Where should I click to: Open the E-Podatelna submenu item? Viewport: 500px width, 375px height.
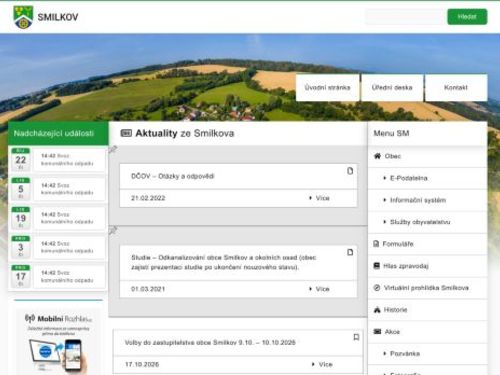point(409,178)
